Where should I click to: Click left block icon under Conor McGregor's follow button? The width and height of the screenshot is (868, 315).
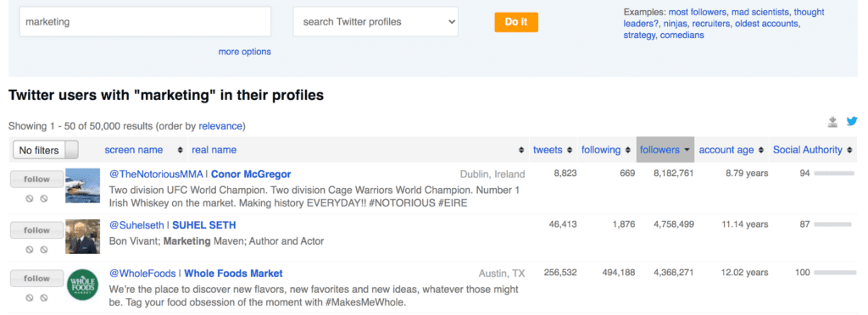pos(30,198)
